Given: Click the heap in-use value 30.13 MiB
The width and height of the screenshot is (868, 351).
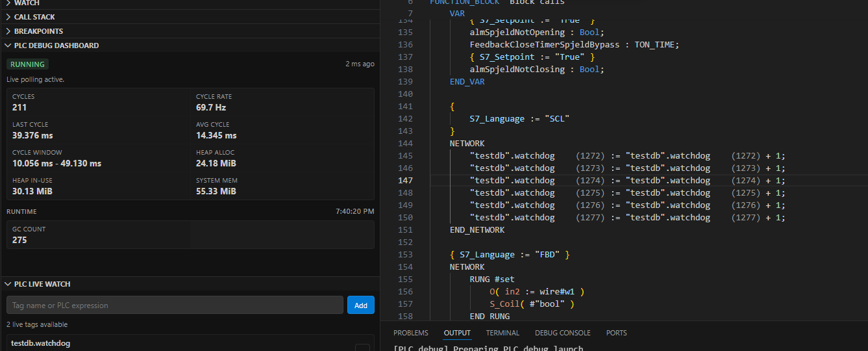Looking at the screenshot, I should coord(32,191).
